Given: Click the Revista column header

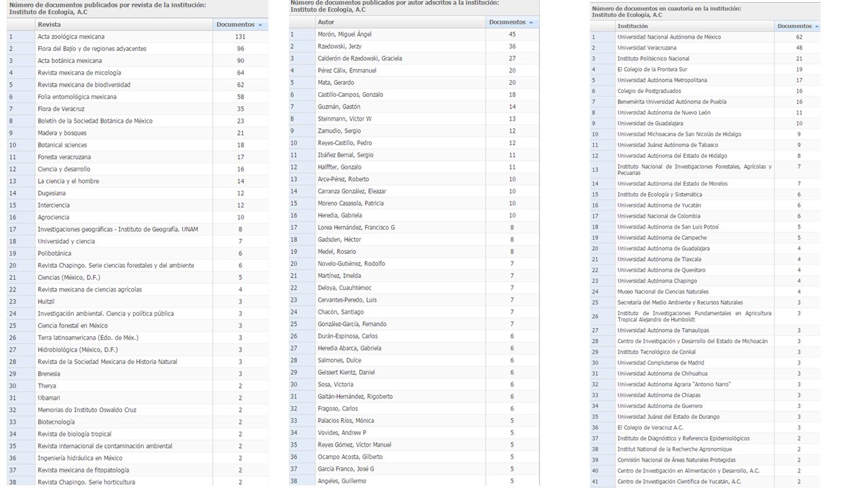Looking at the screenshot, I should [x=124, y=24].
